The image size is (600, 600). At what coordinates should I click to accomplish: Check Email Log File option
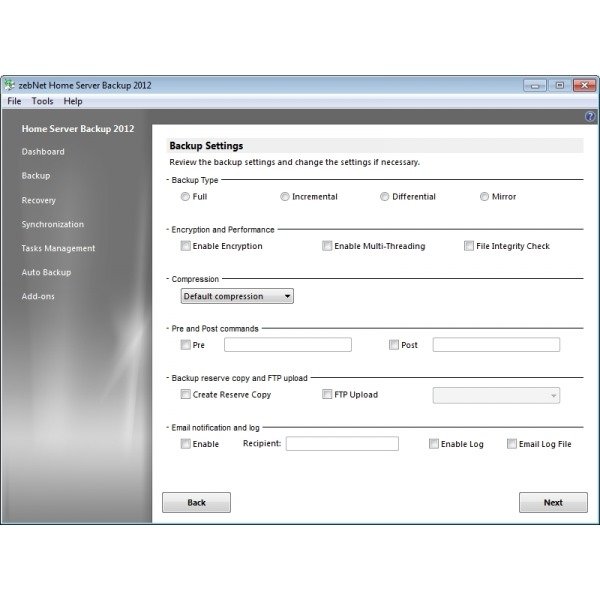512,443
